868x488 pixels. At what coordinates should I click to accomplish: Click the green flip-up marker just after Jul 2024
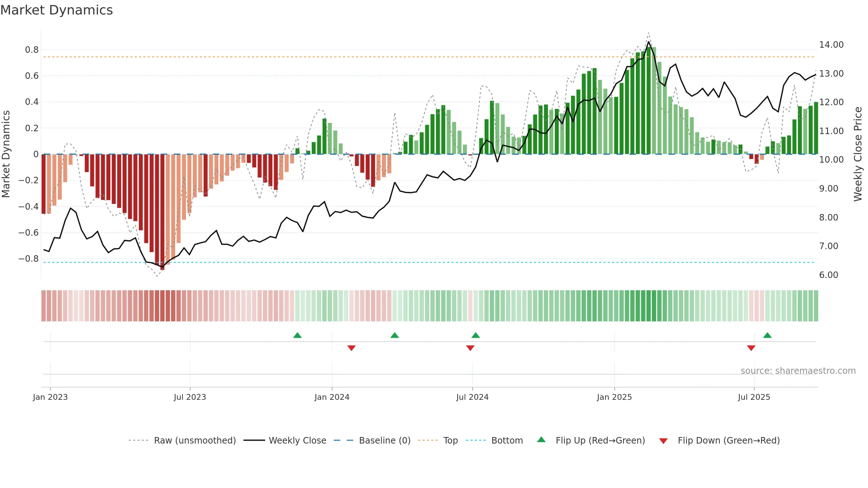click(476, 335)
